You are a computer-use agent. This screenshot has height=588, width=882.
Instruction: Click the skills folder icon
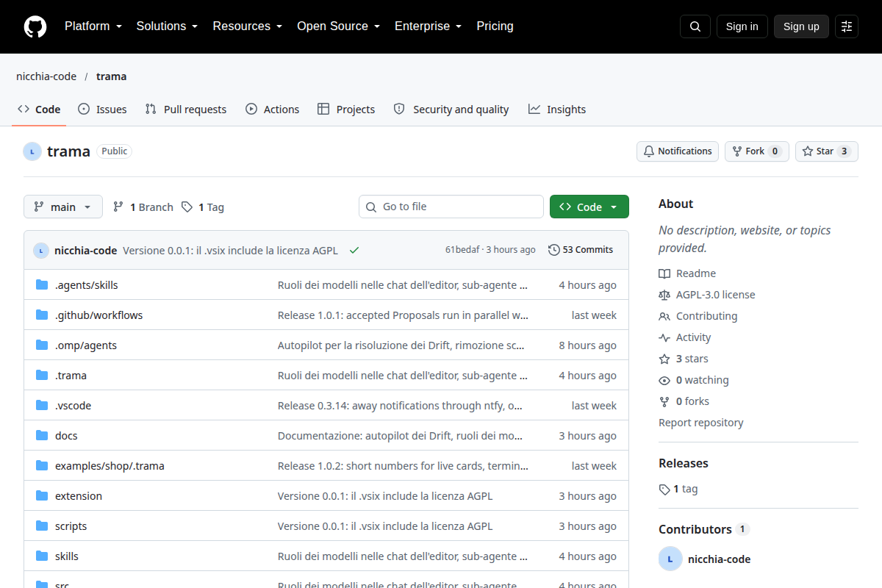point(42,556)
